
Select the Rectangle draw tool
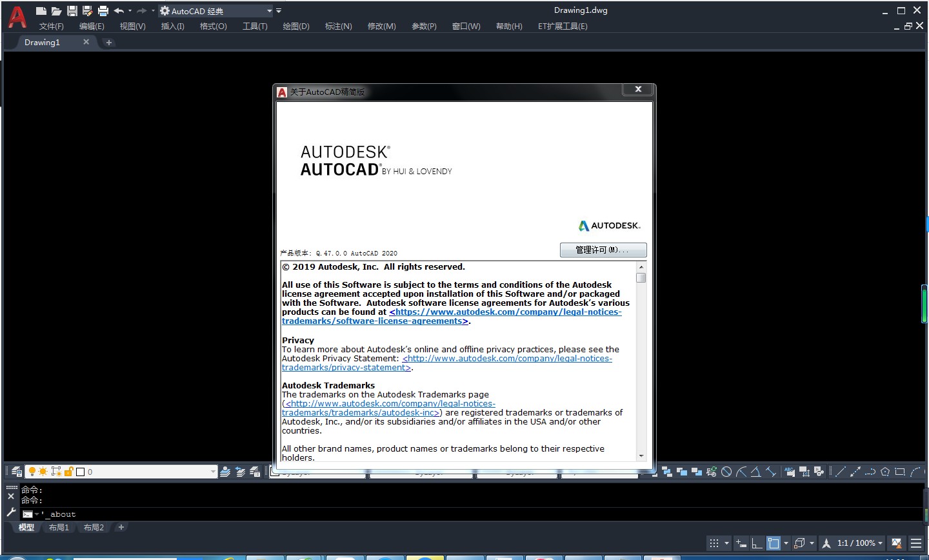point(900,472)
